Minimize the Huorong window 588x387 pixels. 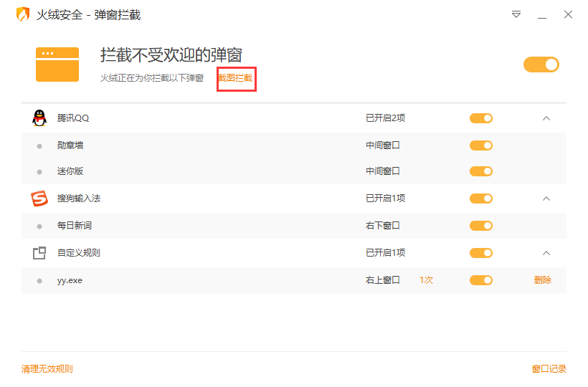pyautogui.click(x=542, y=14)
